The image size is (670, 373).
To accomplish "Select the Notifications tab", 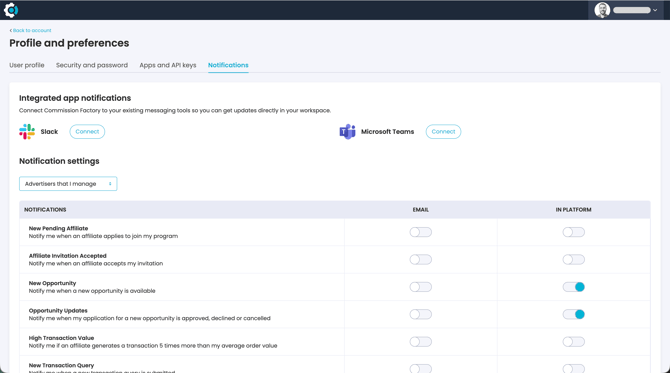I will coord(228,65).
